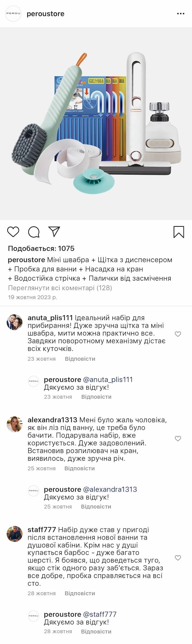
Task: Open staff777's profile avatar
Action: pos(15,534)
